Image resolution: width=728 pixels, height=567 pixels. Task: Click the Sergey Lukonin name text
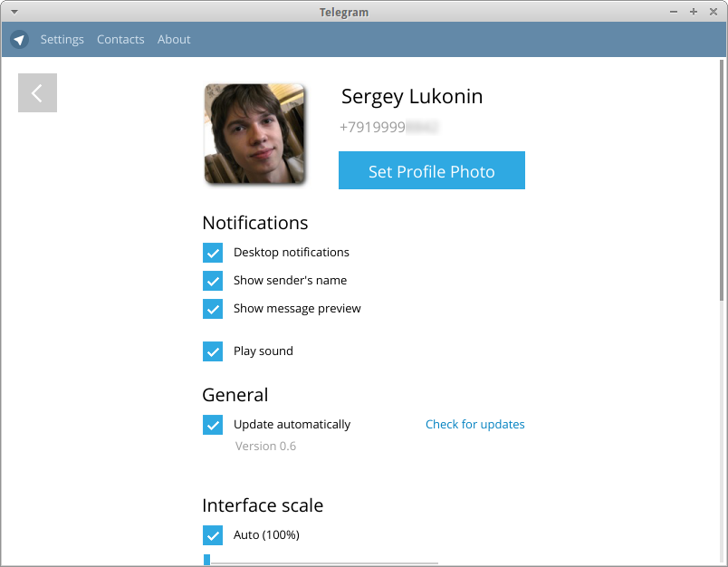coord(412,97)
